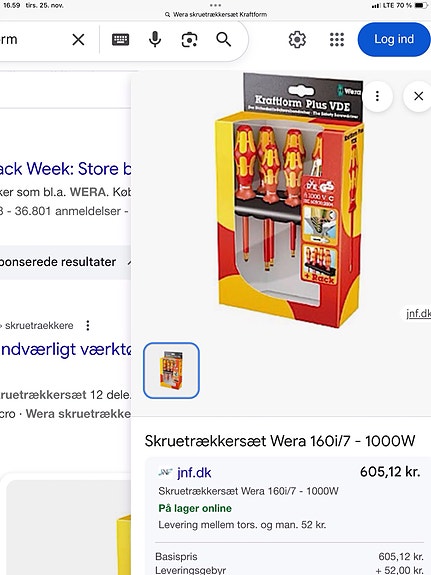Tap the large Kraftform Plus VDE product image
This screenshot has height=575, width=431.
point(290,200)
